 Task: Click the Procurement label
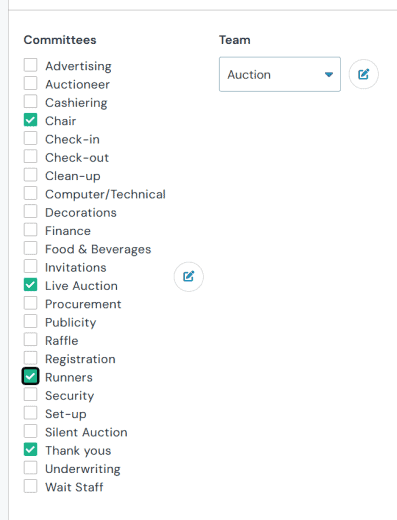83,304
